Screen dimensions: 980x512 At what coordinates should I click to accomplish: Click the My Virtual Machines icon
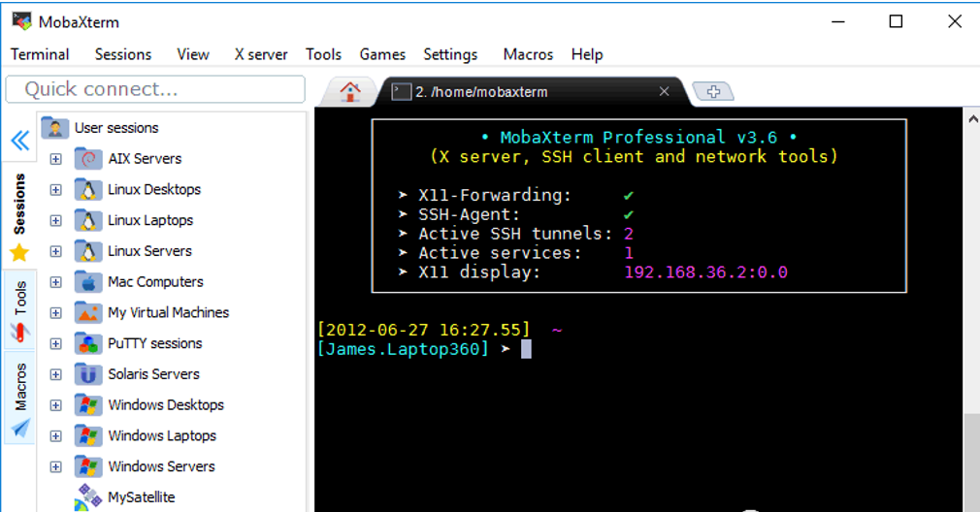pos(89,313)
